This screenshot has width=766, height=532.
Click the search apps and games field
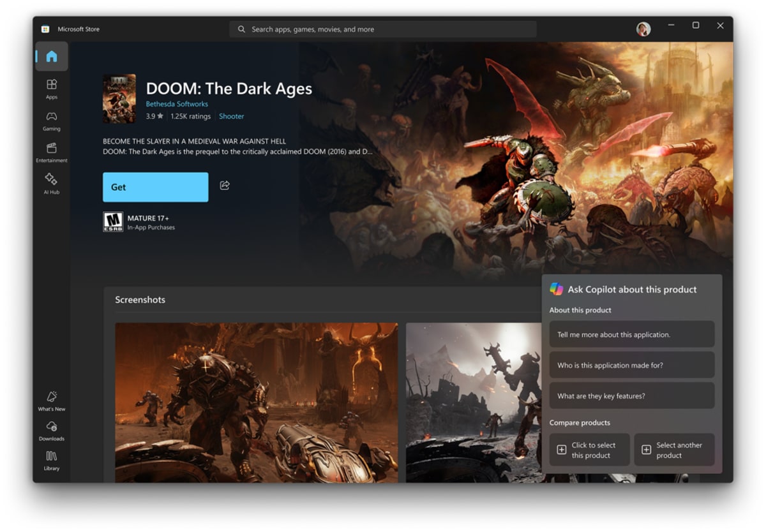pos(383,29)
